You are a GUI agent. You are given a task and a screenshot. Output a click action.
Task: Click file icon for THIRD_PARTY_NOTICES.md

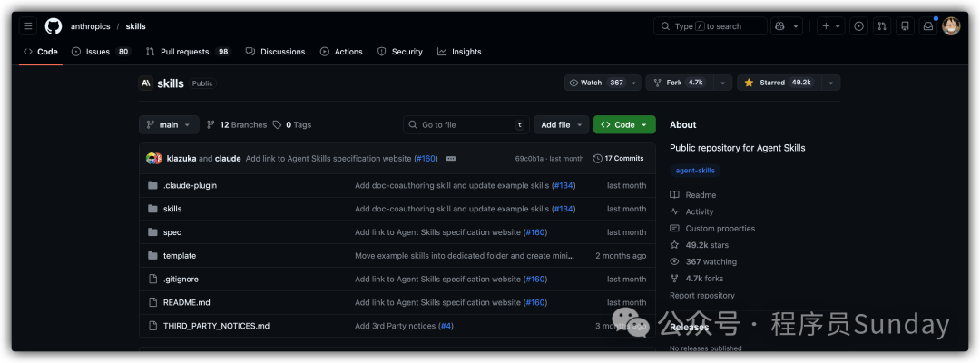point(152,326)
